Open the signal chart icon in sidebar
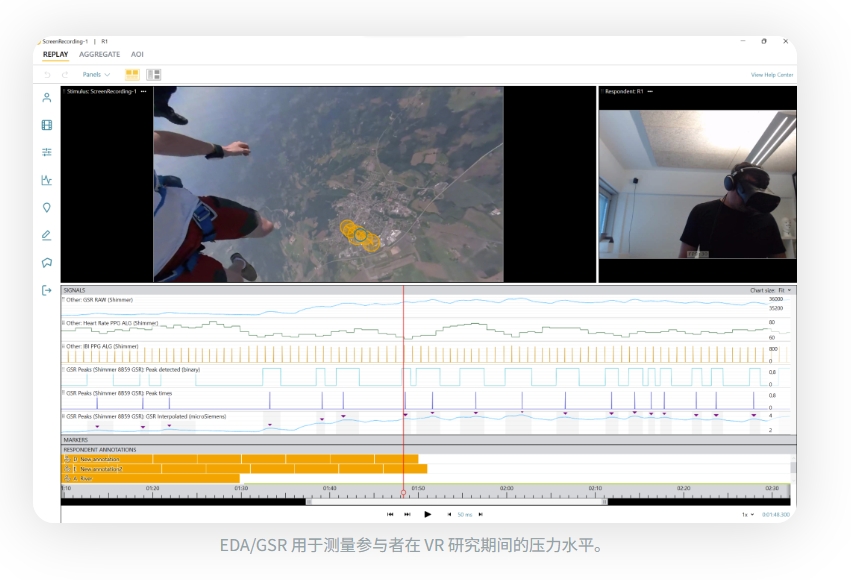851x580 pixels. 46,180
